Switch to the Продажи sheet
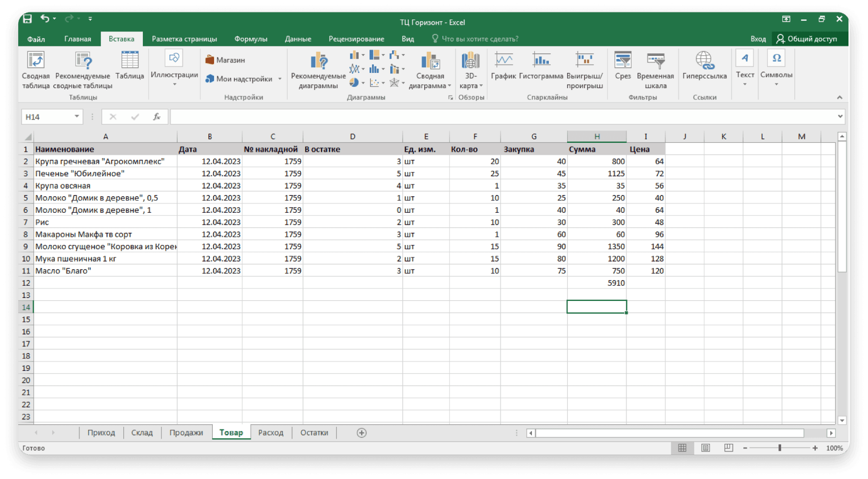This screenshot has width=868, height=479. [186, 433]
